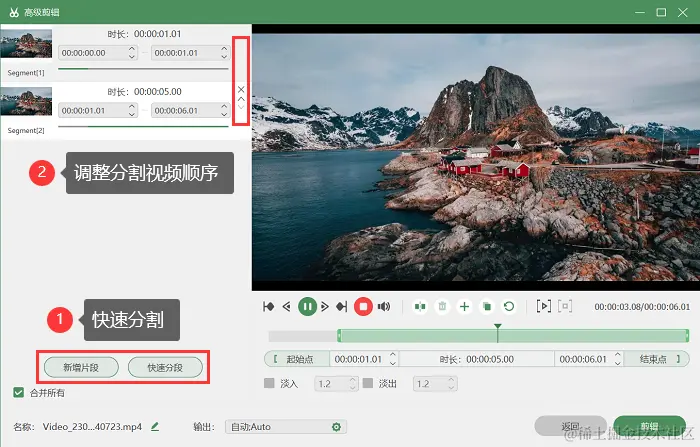Open output settings with gear icon
The width and height of the screenshot is (700, 447).
[x=336, y=427]
